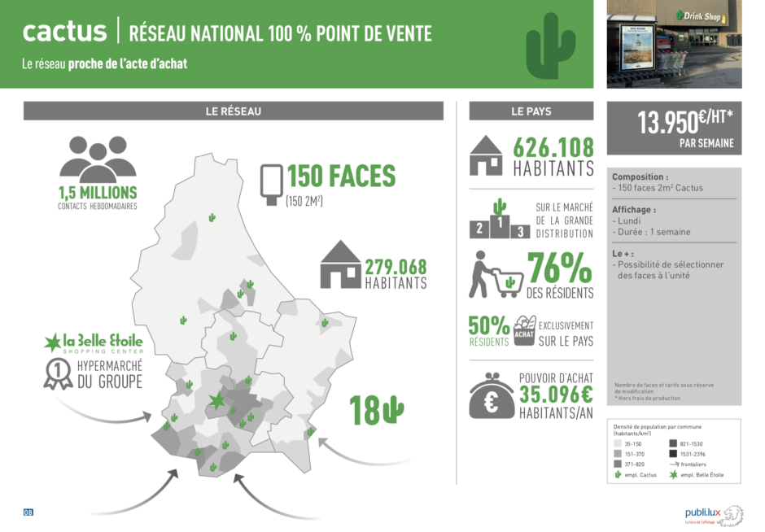This screenshot has width=765, height=532.
Task: Click the 76% statistic
Action: [x=560, y=267]
